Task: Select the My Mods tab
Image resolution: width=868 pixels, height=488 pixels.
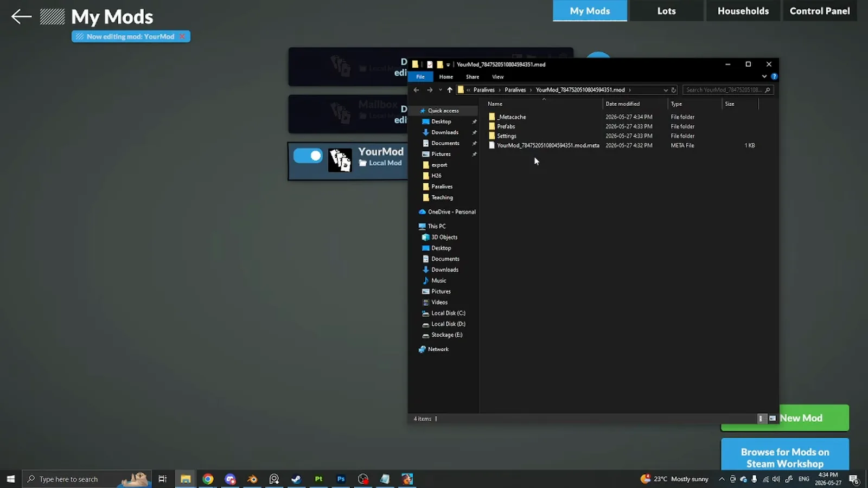Action: tap(590, 11)
